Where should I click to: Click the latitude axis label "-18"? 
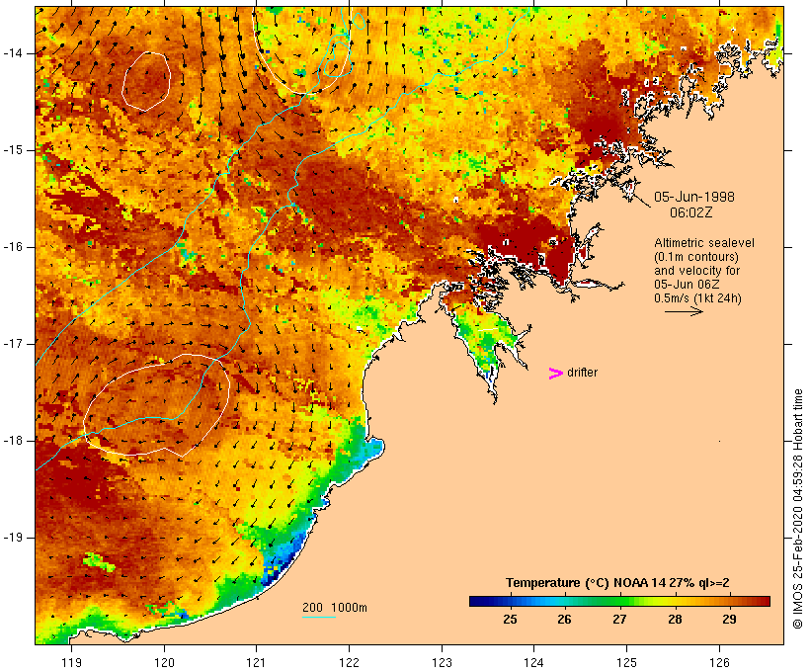pyautogui.click(x=13, y=441)
